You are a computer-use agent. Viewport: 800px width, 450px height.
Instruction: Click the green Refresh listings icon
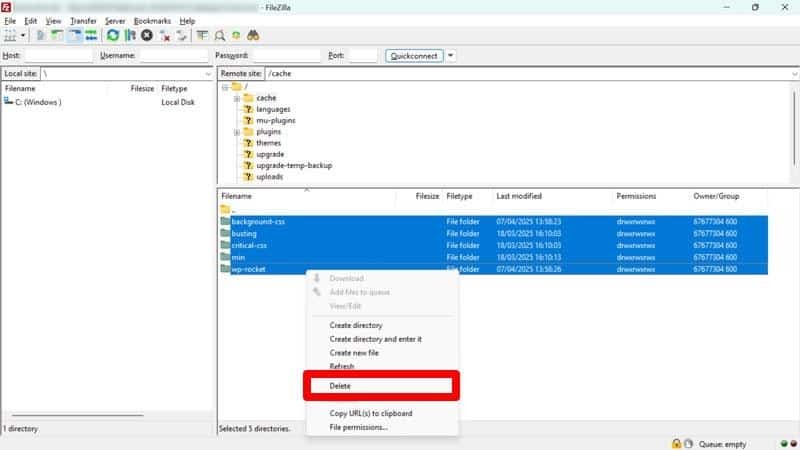(113, 36)
